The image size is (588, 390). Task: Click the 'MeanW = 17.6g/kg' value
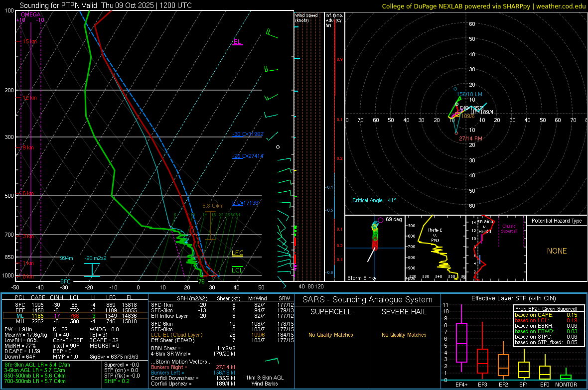click(x=26, y=335)
